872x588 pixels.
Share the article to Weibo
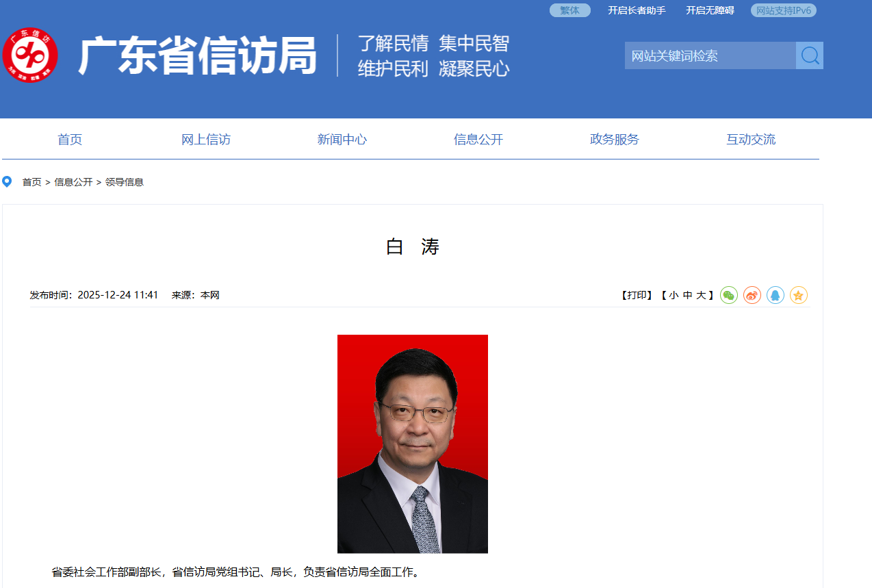(752, 295)
